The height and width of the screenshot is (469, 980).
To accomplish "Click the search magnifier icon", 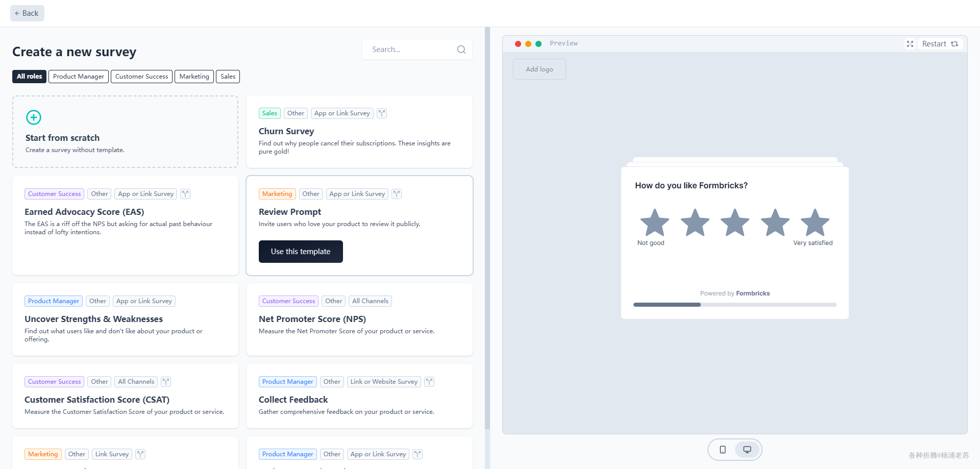I will [x=461, y=50].
